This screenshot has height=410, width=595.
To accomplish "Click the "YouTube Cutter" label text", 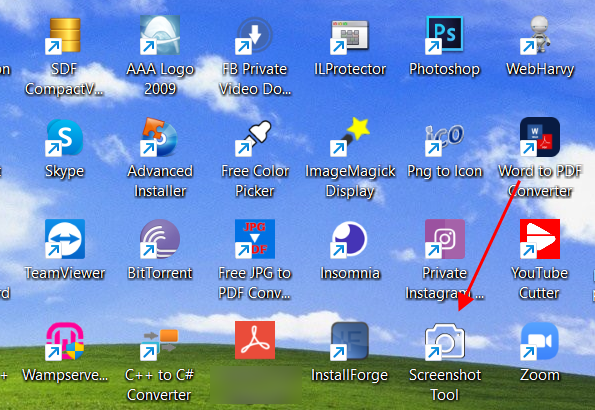I will click(539, 283).
